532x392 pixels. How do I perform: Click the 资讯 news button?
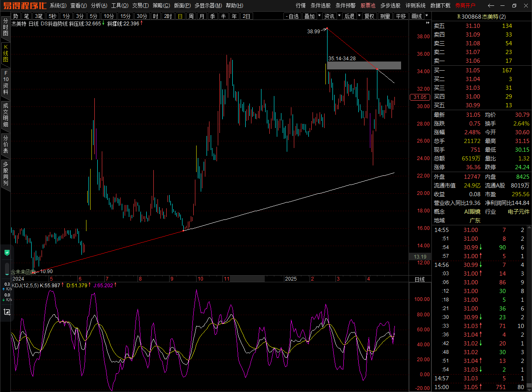pyautogui.click(x=330, y=16)
